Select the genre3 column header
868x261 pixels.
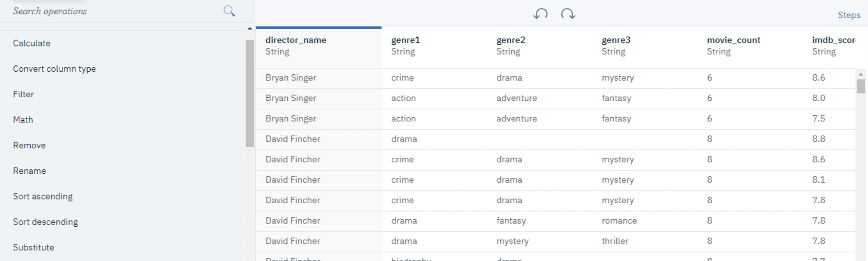(x=644, y=46)
